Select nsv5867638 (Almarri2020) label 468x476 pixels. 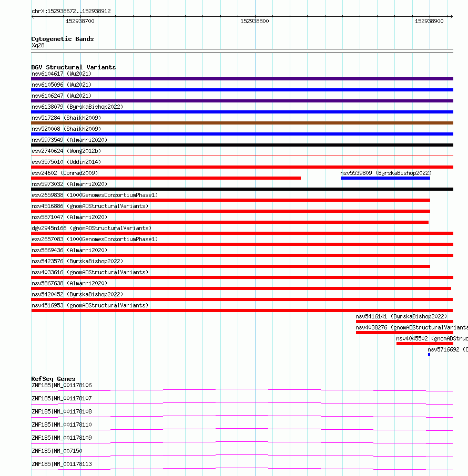coord(69,283)
